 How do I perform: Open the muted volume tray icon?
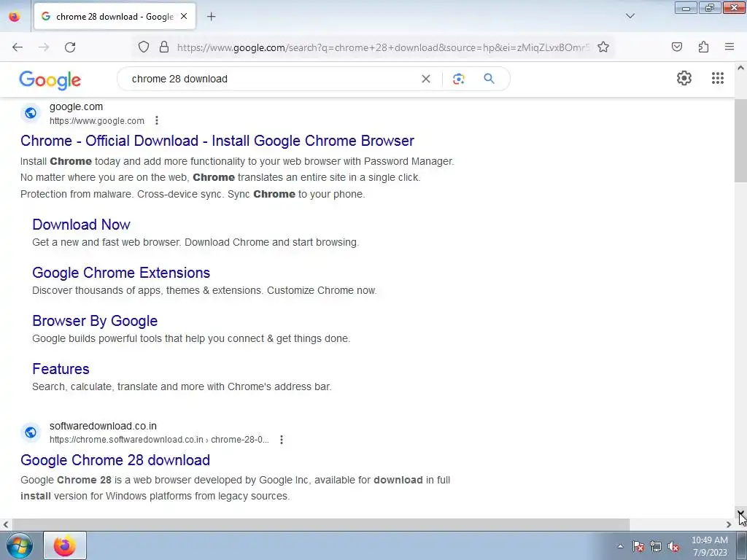[673, 546]
